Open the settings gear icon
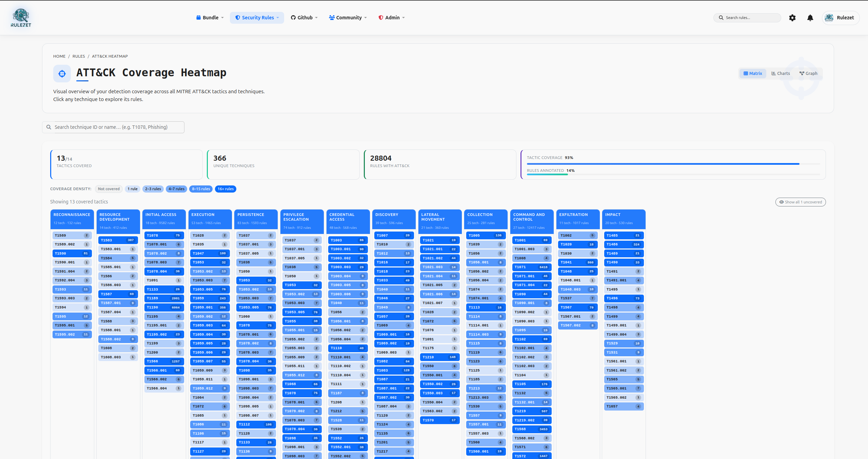The height and width of the screenshot is (459, 868). click(x=792, y=18)
